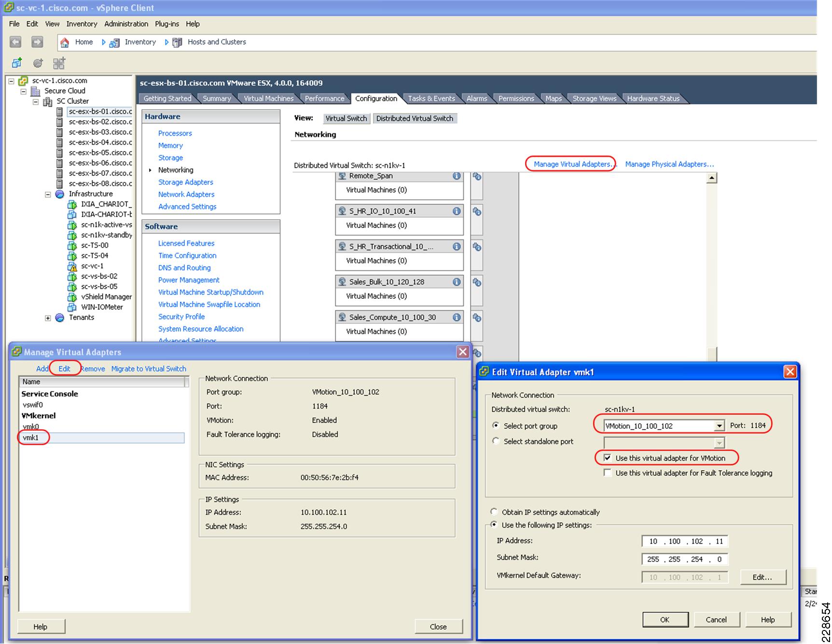This screenshot has height=644, width=832.
Task: Collapse the SC Cluster node
Action: point(36,102)
